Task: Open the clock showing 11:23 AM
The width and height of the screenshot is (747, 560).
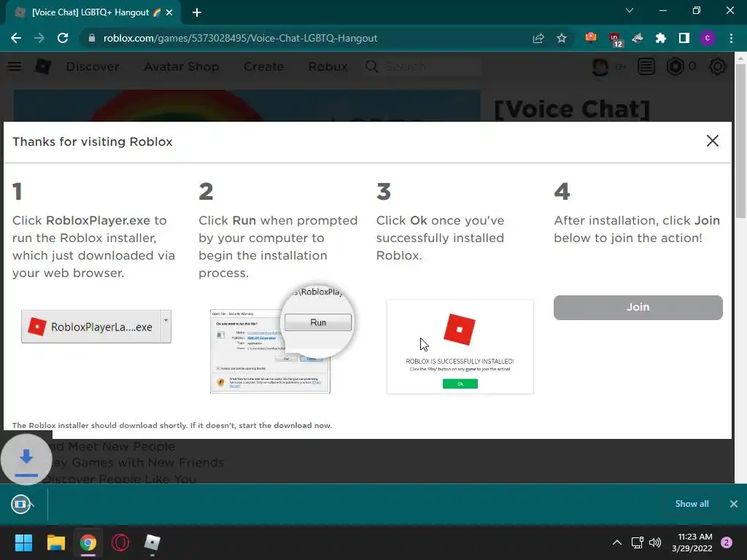Action: [x=692, y=542]
